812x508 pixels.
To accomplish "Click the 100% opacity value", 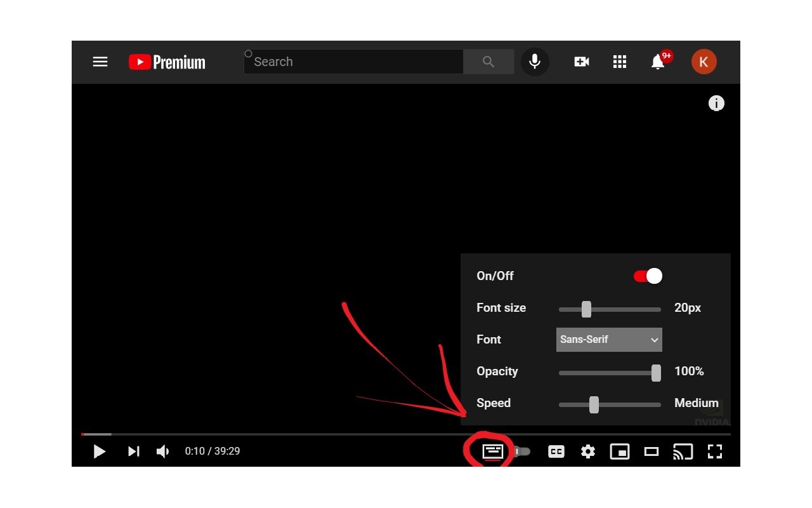I will pyautogui.click(x=689, y=371).
